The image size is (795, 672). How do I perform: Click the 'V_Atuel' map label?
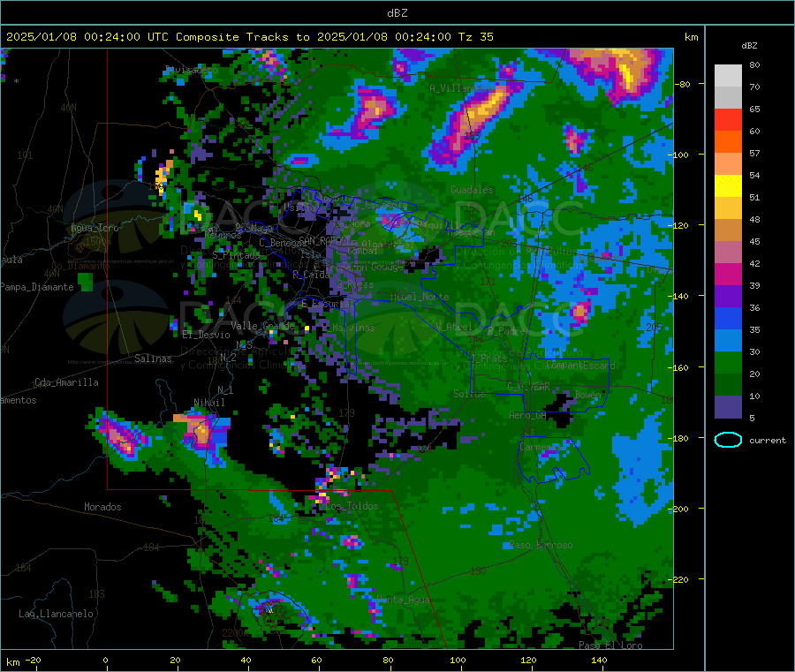(x=454, y=327)
